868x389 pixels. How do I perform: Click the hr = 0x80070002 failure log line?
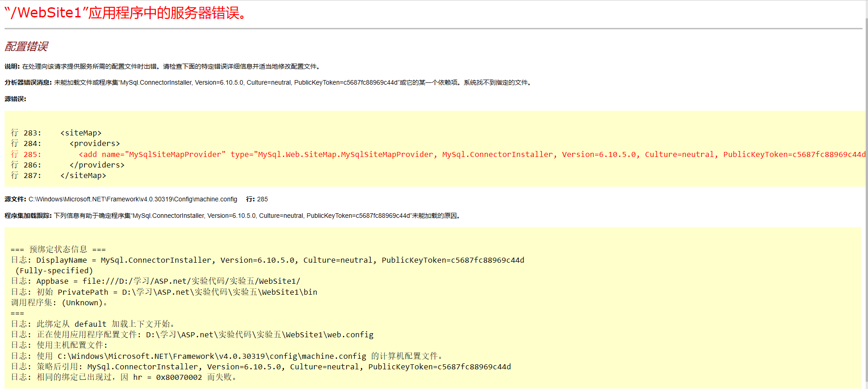[124, 377]
